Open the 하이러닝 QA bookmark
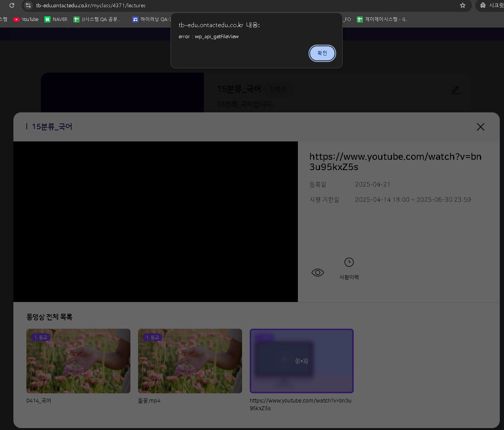504x430 pixels. (x=151, y=19)
